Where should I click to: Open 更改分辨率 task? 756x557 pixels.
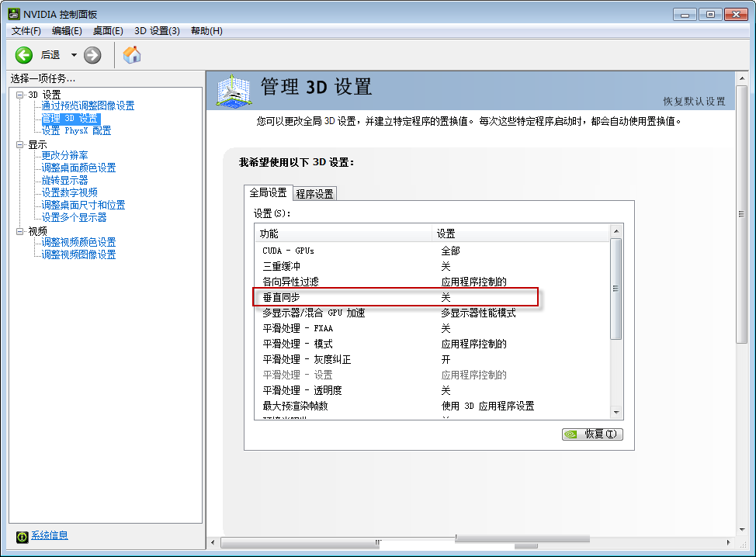(64, 155)
